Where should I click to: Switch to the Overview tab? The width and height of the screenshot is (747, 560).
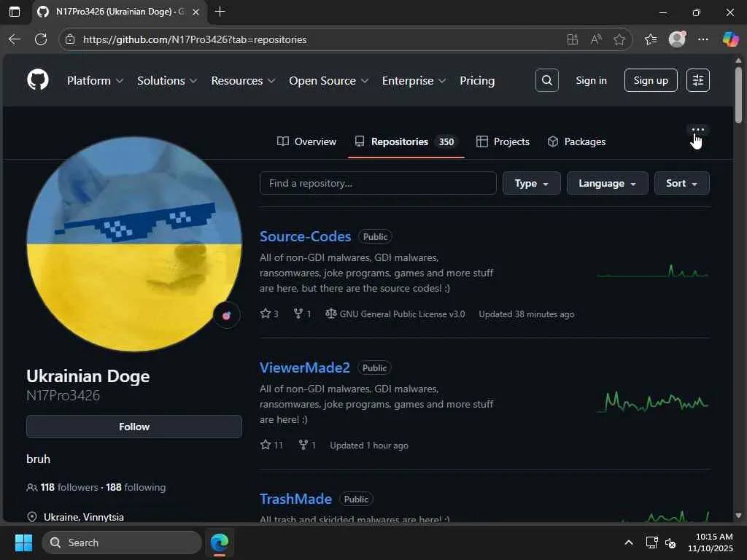click(306, 141)
